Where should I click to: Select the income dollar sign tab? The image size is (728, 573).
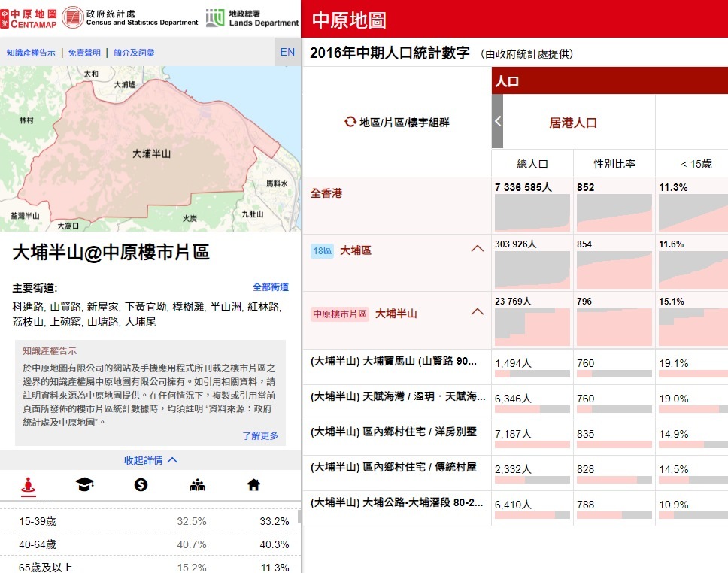click(x=141, y=485)
